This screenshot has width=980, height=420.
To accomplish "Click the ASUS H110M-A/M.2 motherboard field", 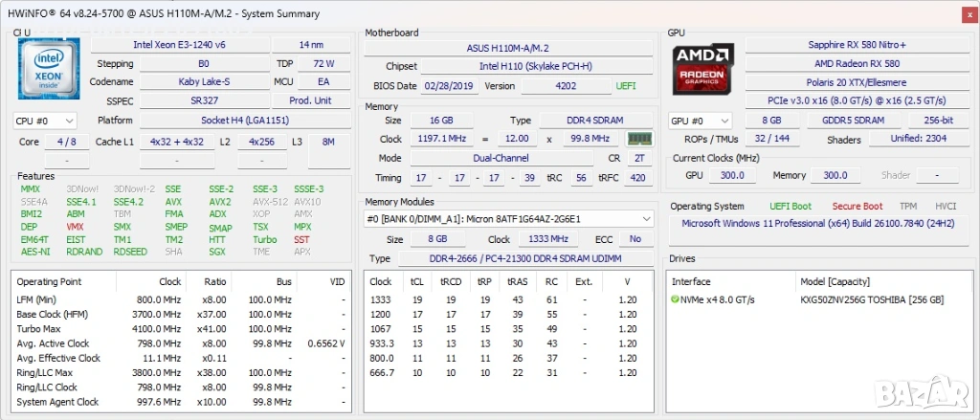I will [x=507, y=48].
